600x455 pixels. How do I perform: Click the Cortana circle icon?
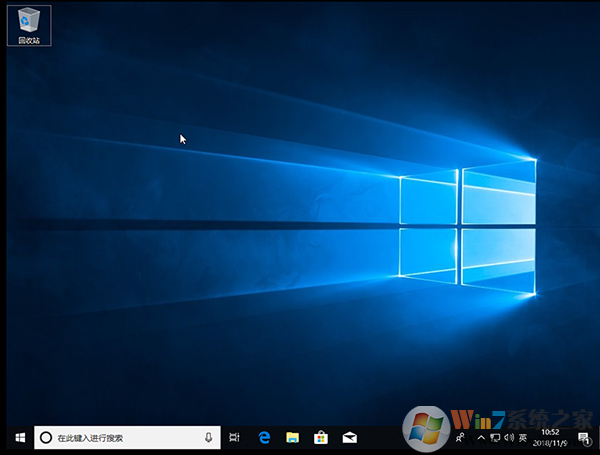click(x=45, y=438)
